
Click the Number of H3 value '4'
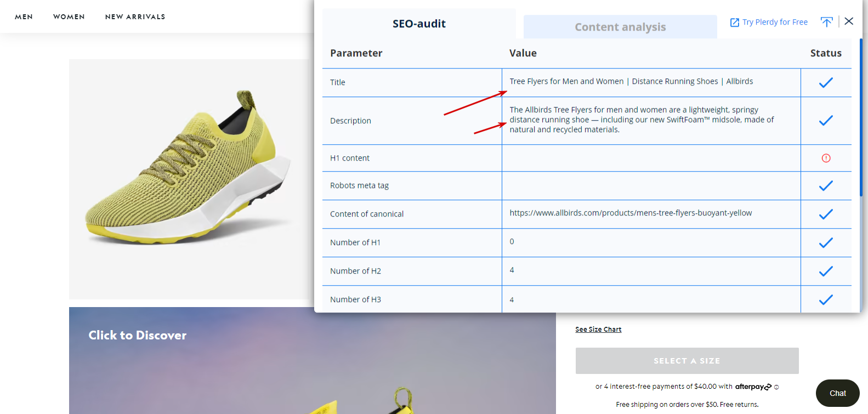click(x=512, y=300)
